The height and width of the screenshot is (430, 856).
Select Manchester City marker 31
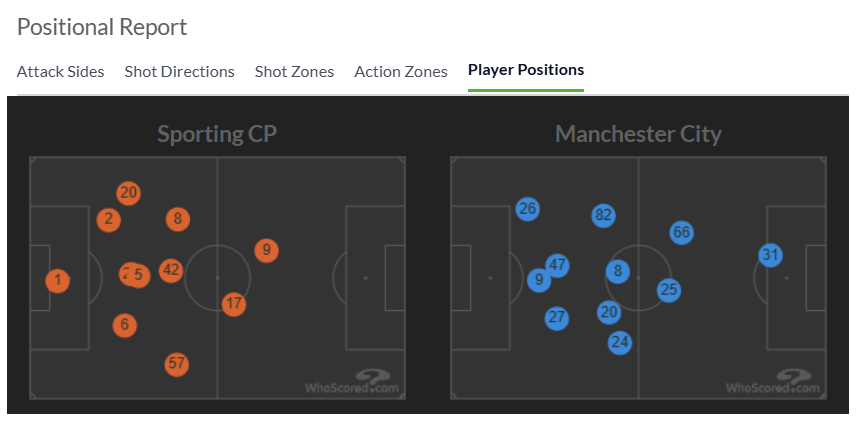[x=770, y=255]
